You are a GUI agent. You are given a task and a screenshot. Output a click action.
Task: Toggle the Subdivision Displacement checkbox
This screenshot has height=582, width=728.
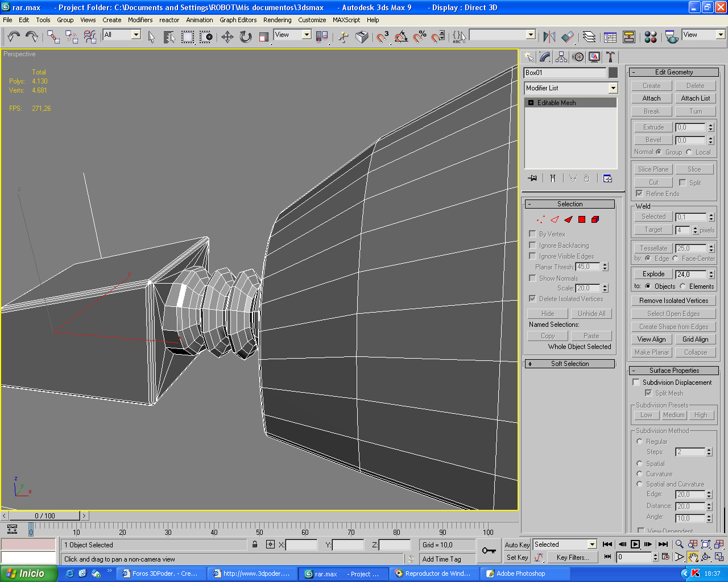tap(636, 383)
